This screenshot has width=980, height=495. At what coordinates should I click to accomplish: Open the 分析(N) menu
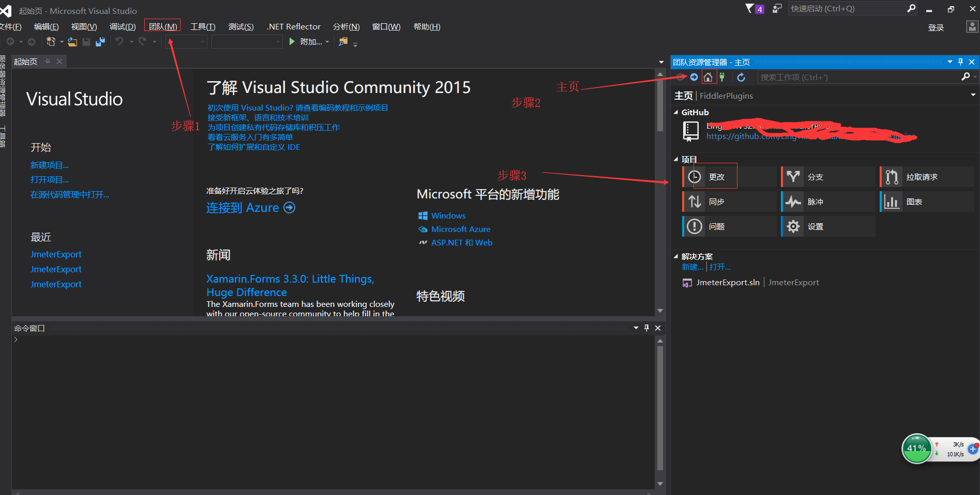click(346, 26)
